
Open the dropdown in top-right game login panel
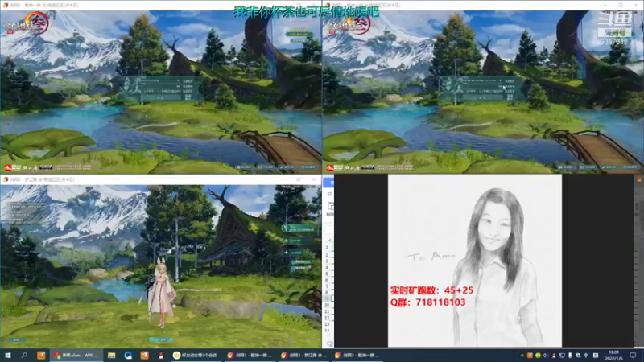point(500,81)
